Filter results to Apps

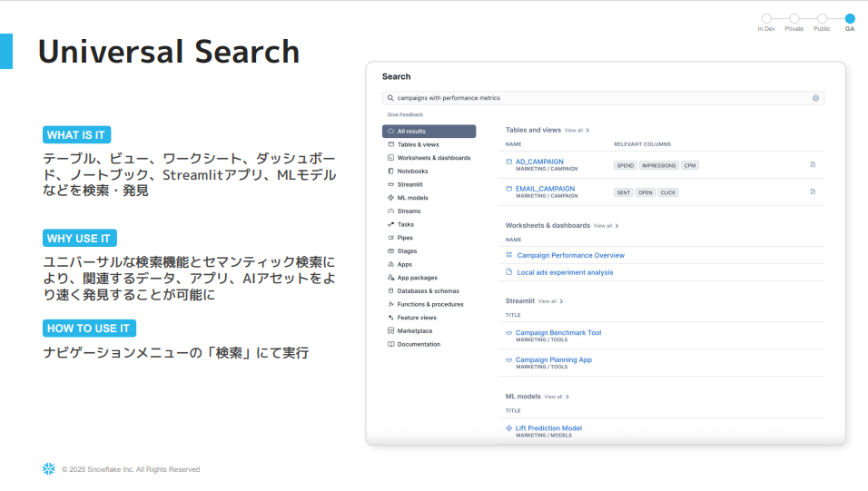tap(405, 264)
